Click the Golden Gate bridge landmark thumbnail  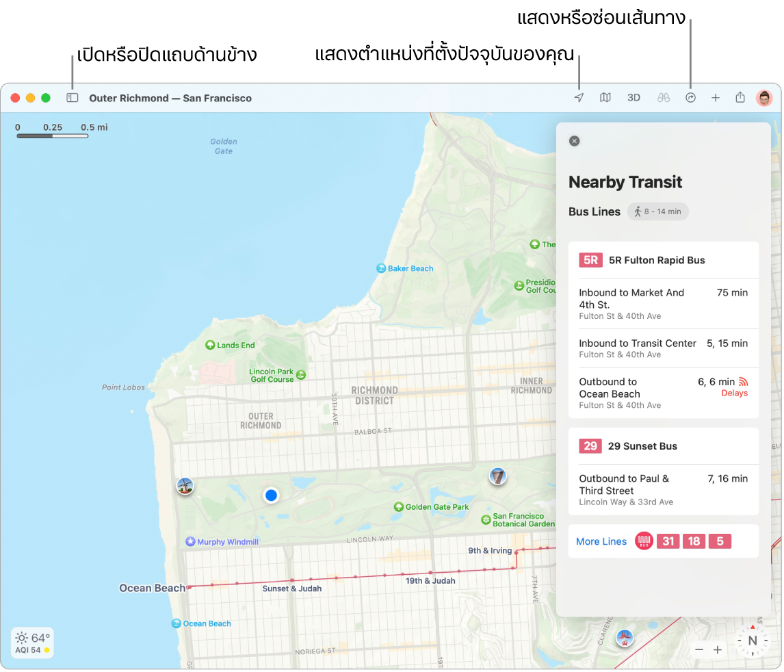624,638
